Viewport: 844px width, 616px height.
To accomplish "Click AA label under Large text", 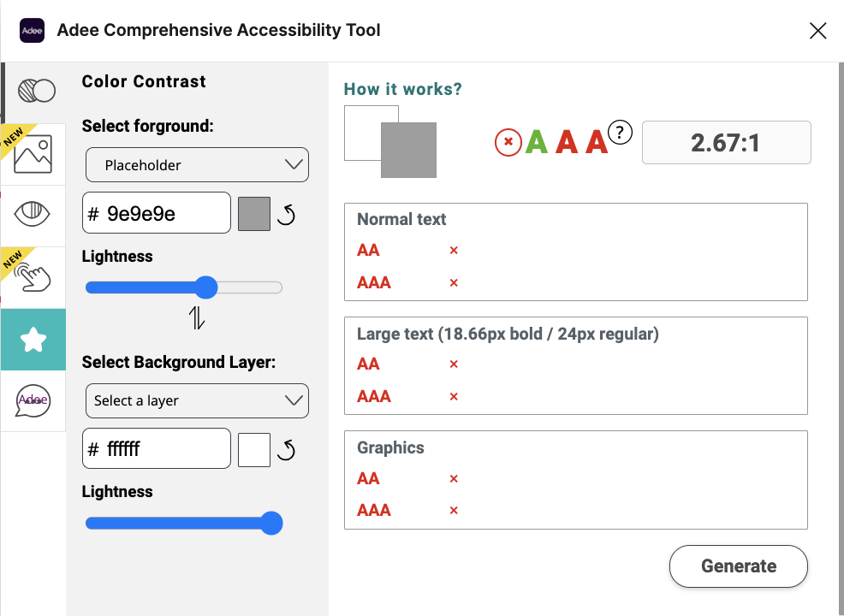I will pos(368,364).
